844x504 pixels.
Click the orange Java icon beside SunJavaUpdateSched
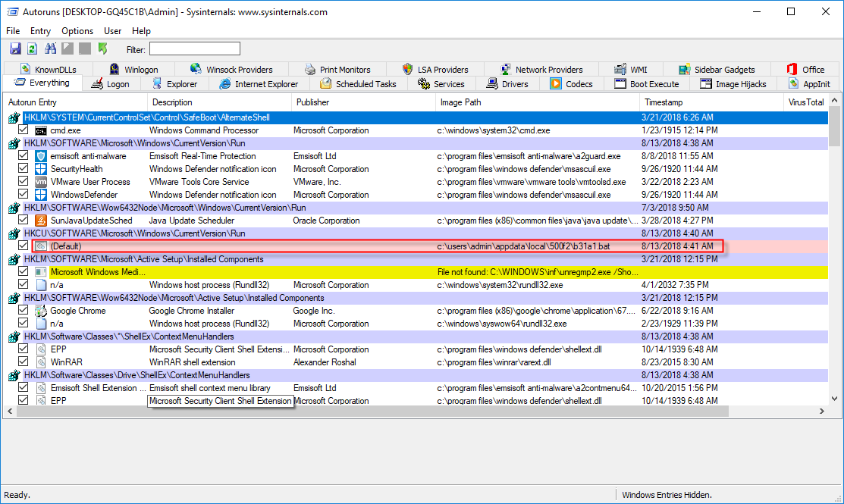pyautogui.click(x=39, y=220)
